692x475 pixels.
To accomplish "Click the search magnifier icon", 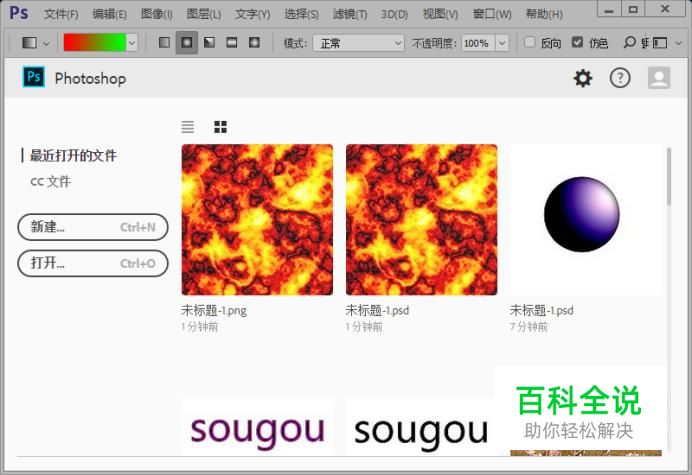I will pos(630,42).
